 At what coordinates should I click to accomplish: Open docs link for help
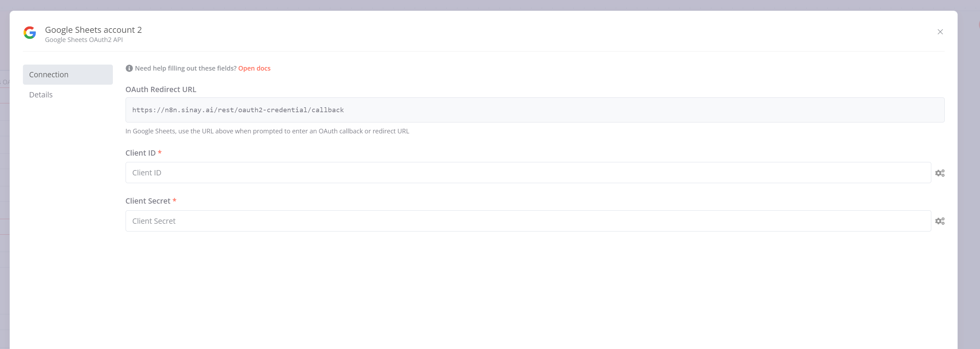click(254, 68)
